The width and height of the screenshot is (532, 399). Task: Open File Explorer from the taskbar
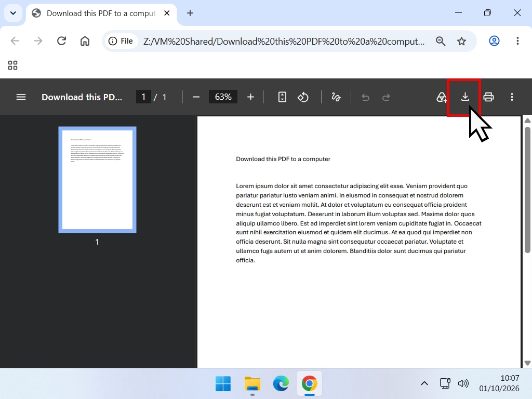click(252, 384)
